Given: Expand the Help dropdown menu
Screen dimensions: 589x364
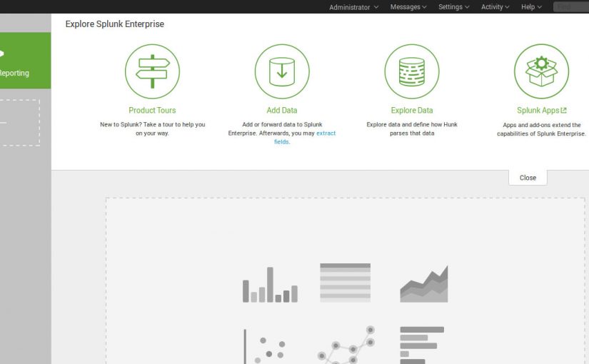Looking at the screenshot, I should pos(531,6).
